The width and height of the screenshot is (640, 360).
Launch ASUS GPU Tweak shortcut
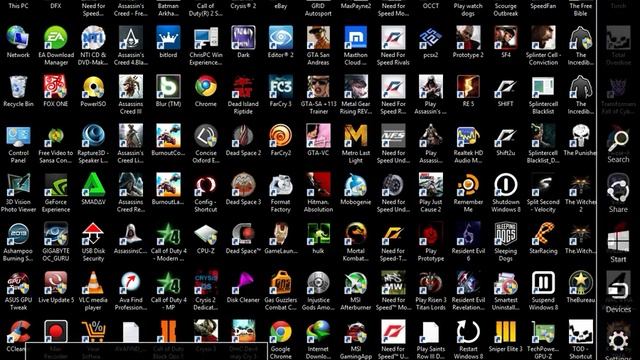18,282
